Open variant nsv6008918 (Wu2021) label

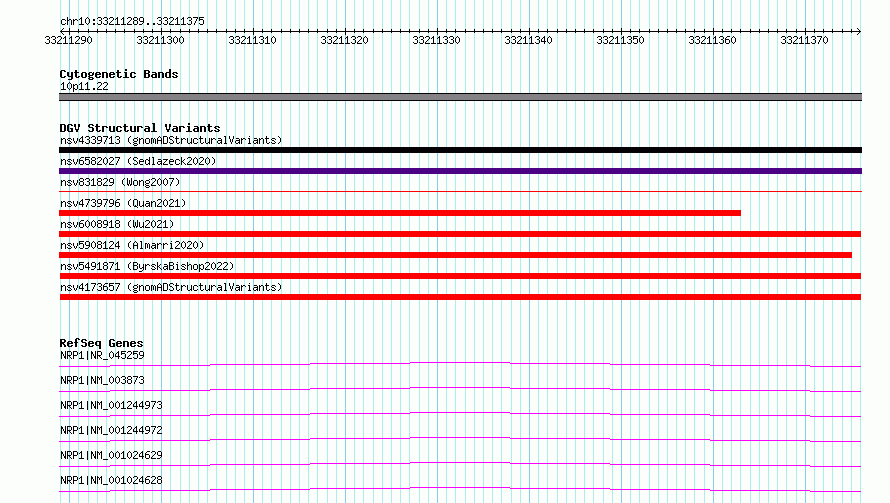pos(117,224)
